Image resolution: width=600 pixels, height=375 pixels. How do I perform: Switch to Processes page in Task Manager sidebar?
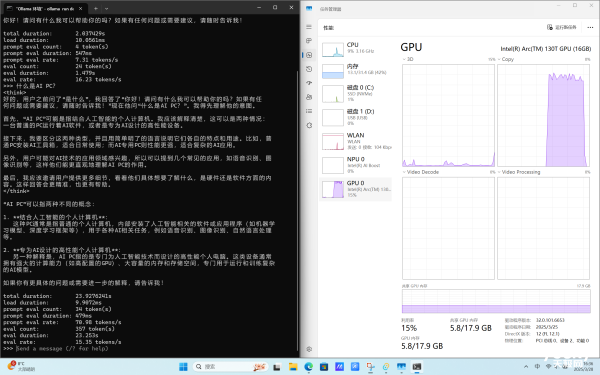(x=309, y=41)
